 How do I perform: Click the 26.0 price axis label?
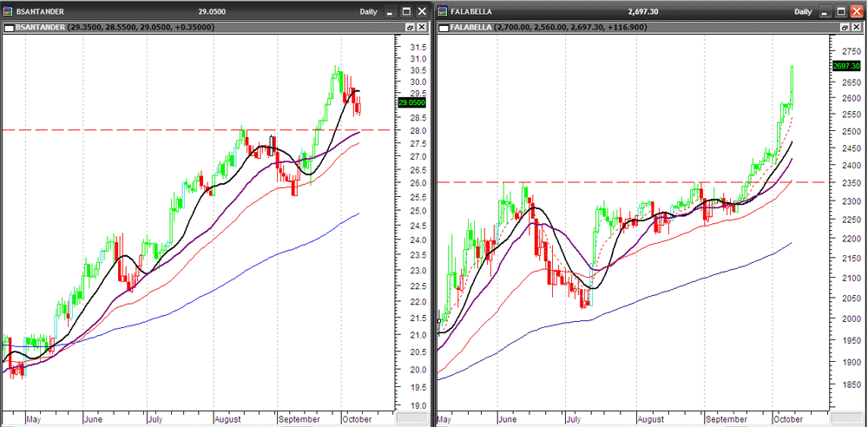coord(418,183)
